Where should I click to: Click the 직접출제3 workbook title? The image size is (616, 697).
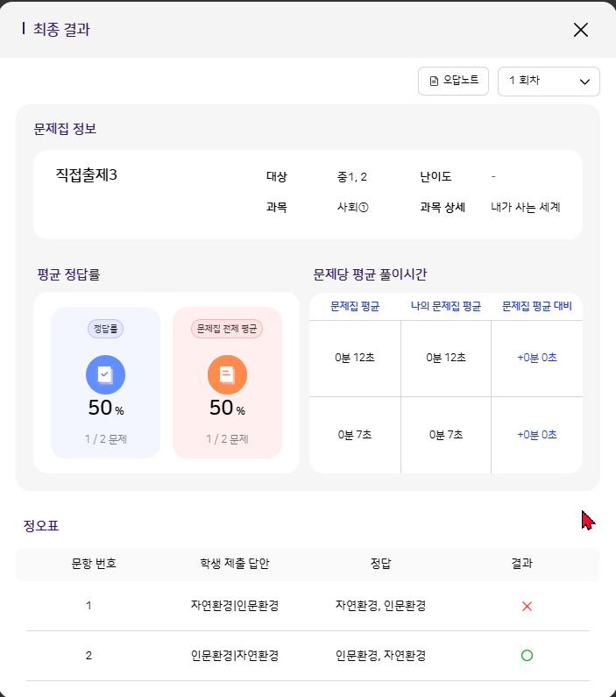[86, 175]
